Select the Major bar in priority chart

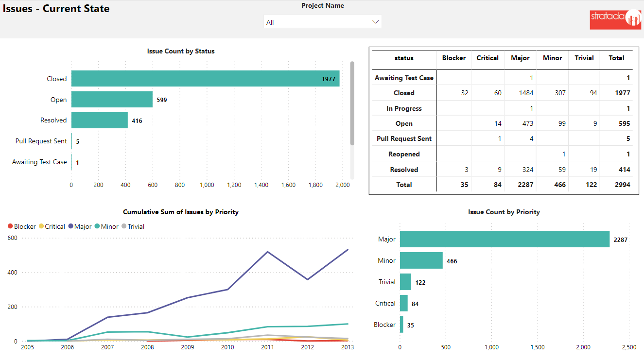tap(505, 239)
